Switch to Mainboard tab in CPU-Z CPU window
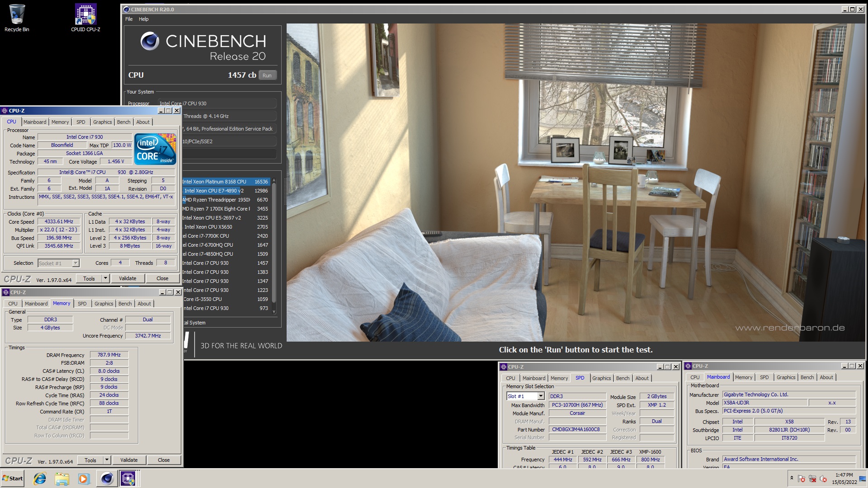This screenshot has width=868, height=488. point(35,122)
